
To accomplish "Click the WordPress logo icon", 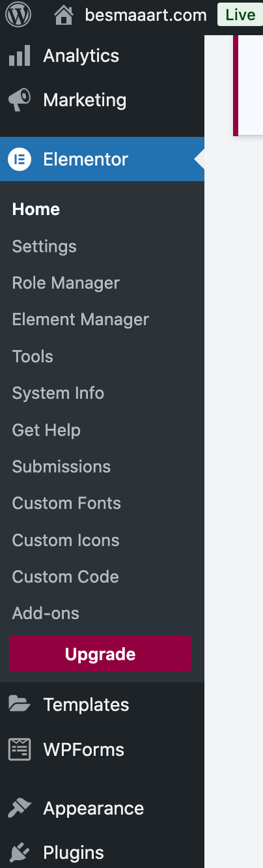I will [x=20, y=15].
